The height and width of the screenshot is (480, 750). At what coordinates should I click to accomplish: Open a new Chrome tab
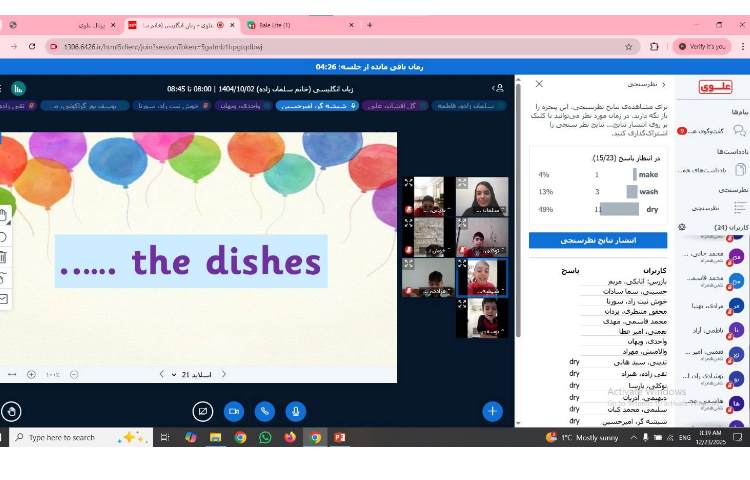coord(370,25)
